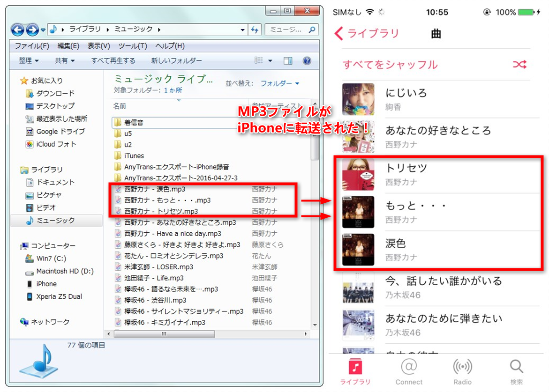The height and width of the screenshot is (392, 549).
Task: Play the song 涙色 on iPhone
Action: coord(441,250)
